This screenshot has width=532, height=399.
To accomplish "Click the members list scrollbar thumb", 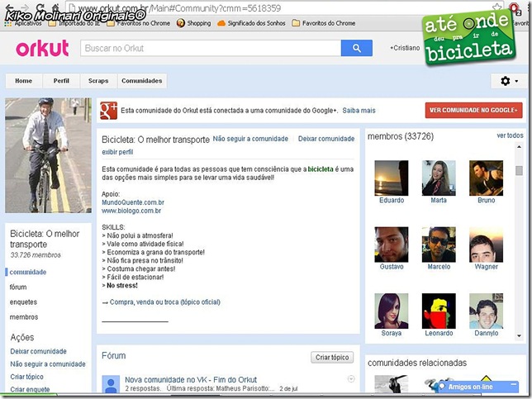I will pyautogui.click(x=519, y=170).
